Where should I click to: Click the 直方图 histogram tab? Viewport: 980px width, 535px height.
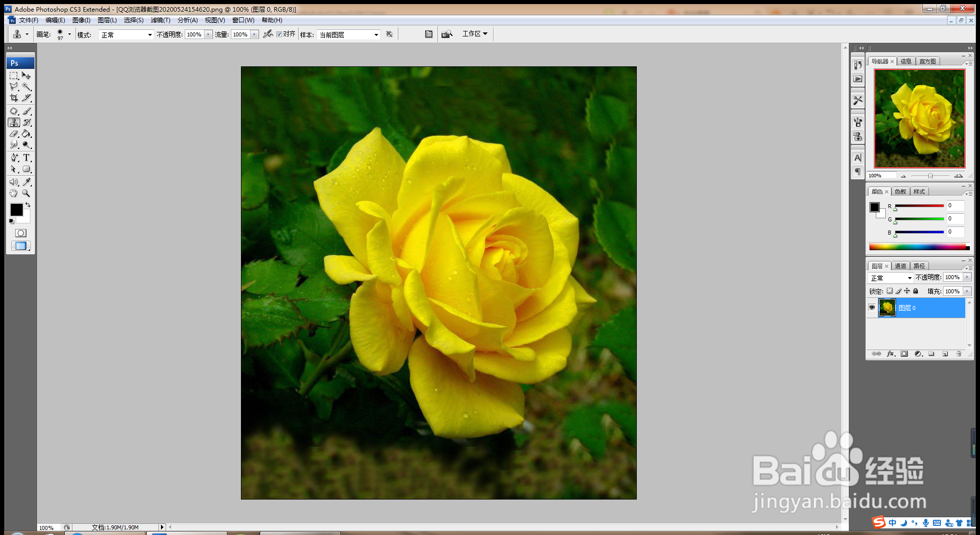pyautogui.click(x=928, y=61)
